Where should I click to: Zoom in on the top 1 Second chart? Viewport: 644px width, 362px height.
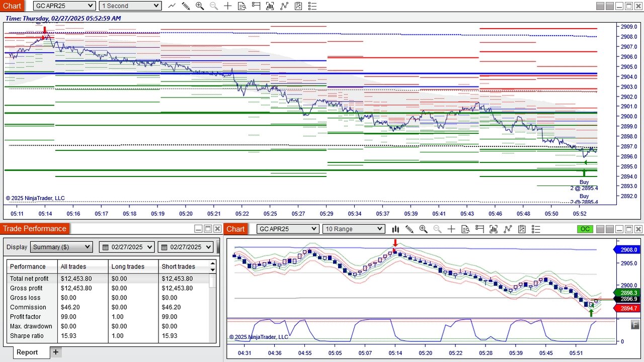200,6
